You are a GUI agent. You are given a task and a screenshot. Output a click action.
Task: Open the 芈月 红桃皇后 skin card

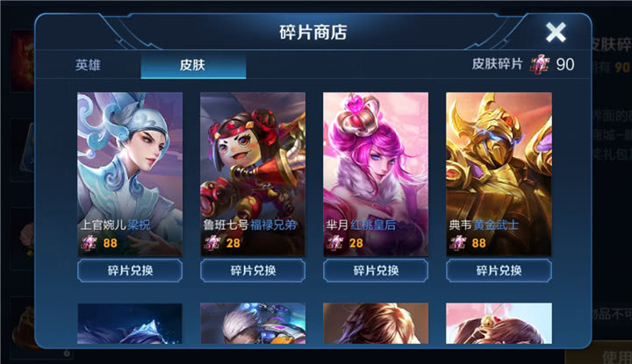point(376,174)
